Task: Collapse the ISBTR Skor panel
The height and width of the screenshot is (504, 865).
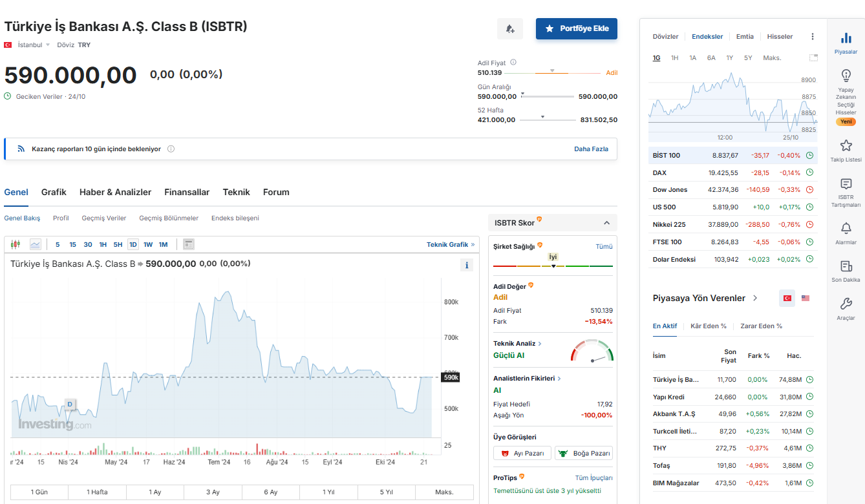Action: [606, 223]
